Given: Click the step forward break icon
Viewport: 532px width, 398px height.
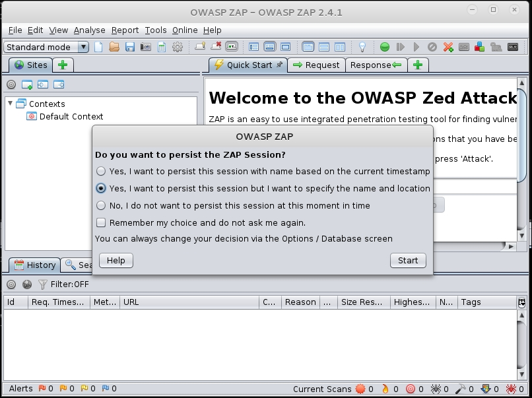Looking at the screenshot, I should [401, 47].
